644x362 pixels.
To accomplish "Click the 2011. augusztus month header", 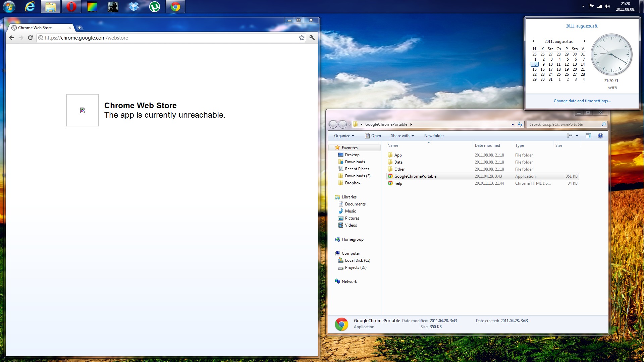I will click(558, 42).
